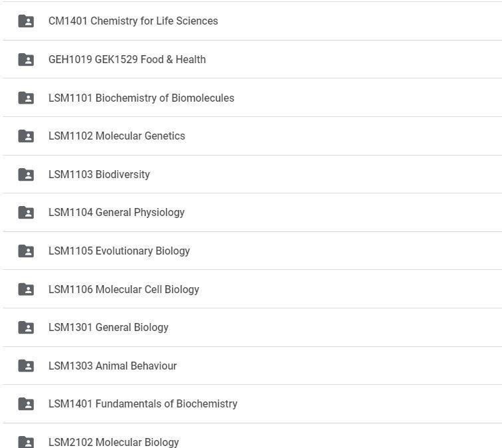
Task: Click the LSM1303 Animal Behaviour label
Action: coord(112,366)
